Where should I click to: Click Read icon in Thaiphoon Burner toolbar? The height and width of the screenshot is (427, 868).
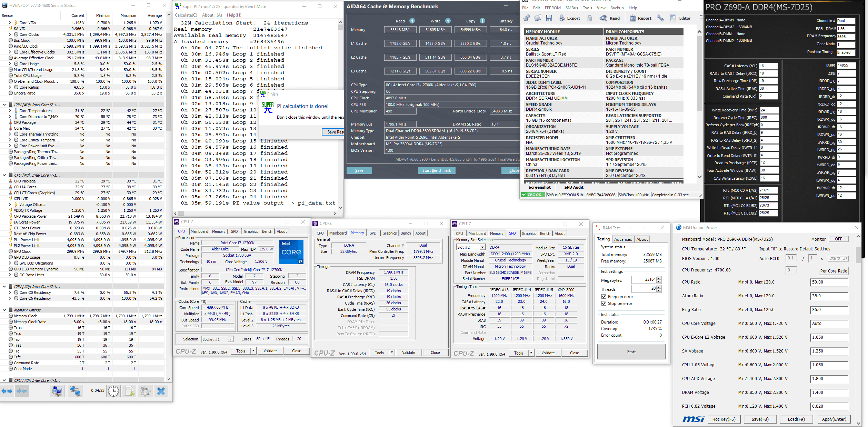pyautogui.click(x=603, y=18)
